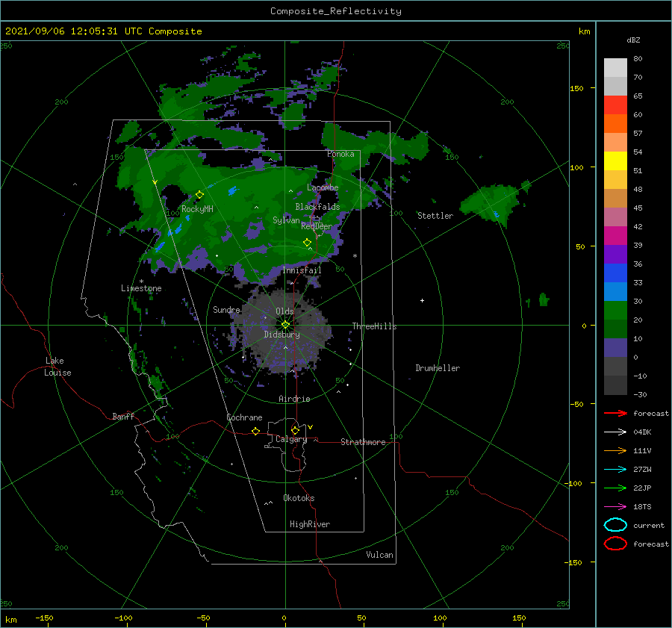
Task: Click the asterisk marker east of Innisfail
Action: [355, 256]
